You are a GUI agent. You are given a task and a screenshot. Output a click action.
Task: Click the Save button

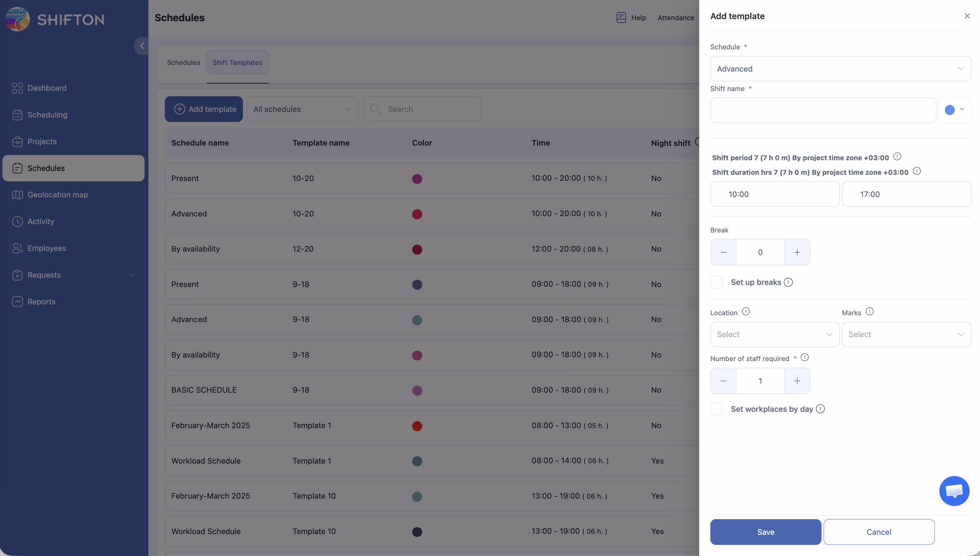(x=765, y=532)
